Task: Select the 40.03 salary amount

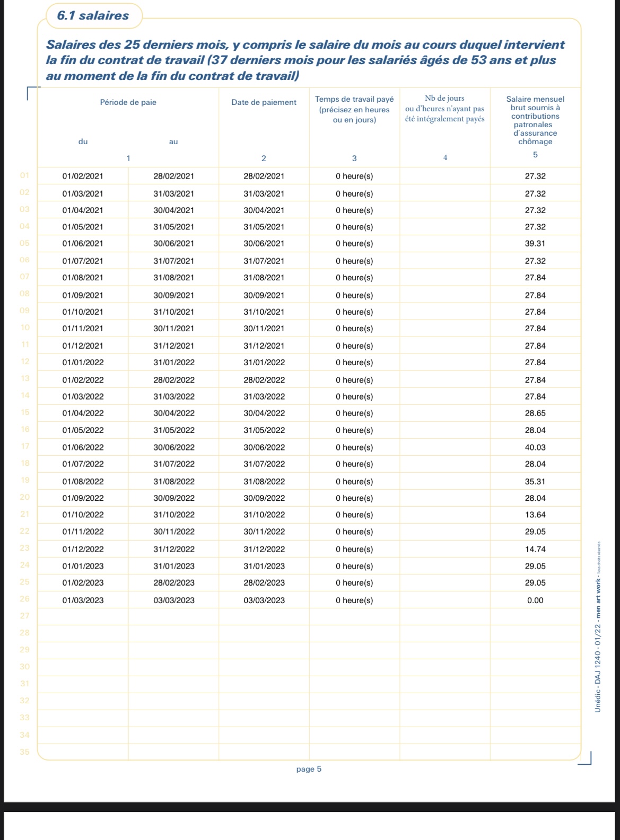Action: pyautogui.click(x=535, y=447)
